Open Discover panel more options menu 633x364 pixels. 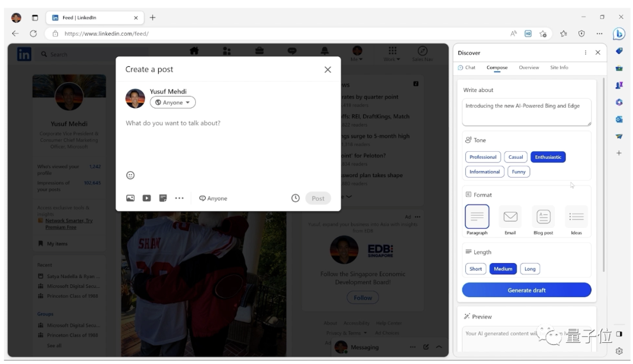[586, 53]
